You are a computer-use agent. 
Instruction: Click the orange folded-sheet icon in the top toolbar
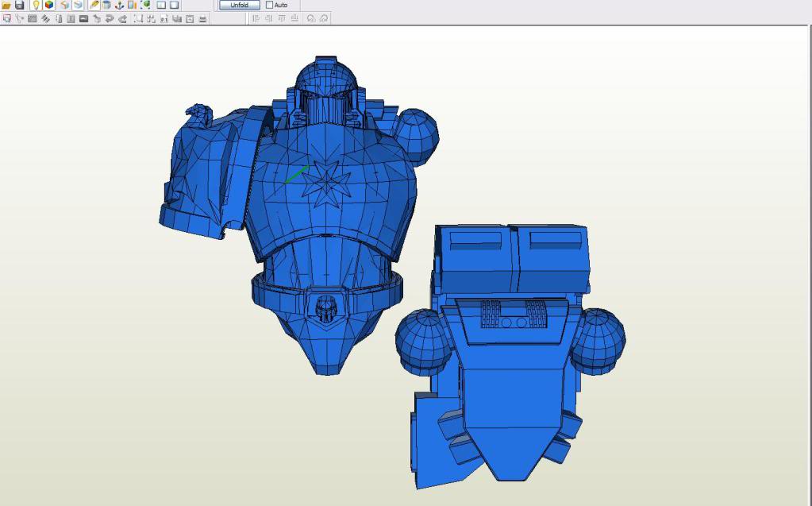point(65,6)
